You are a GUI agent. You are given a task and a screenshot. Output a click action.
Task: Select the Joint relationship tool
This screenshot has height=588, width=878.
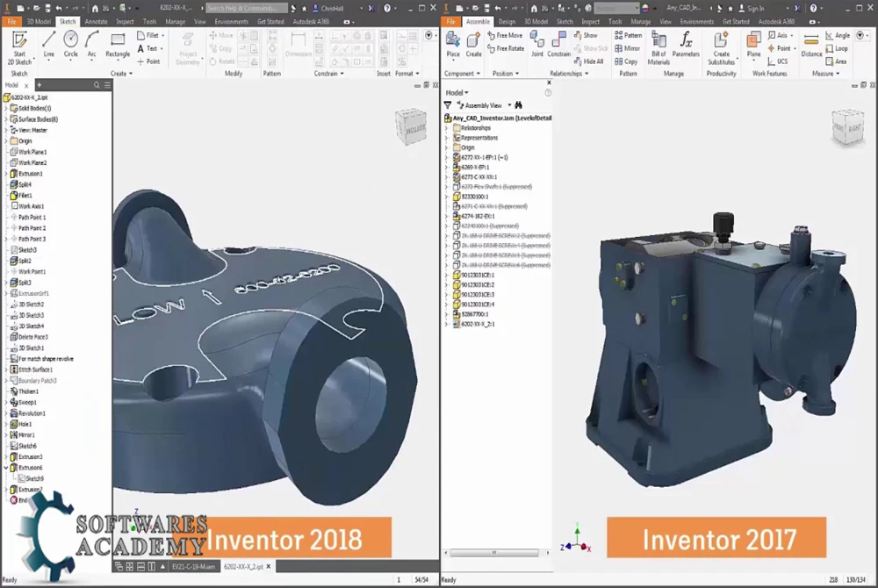pyautogui.click(x=537, y=45)
